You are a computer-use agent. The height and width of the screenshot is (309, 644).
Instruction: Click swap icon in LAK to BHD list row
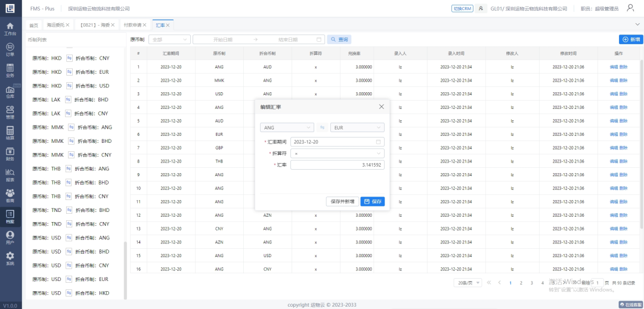(68, 99)
